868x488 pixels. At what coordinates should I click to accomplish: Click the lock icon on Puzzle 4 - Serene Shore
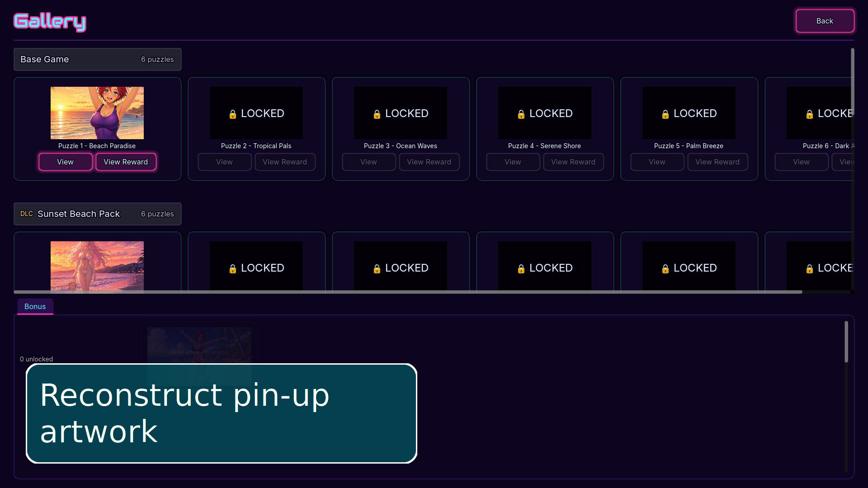coord(521,114)
